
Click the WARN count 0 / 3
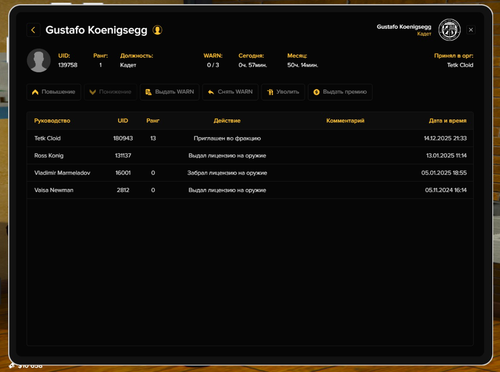pos(213,65)
